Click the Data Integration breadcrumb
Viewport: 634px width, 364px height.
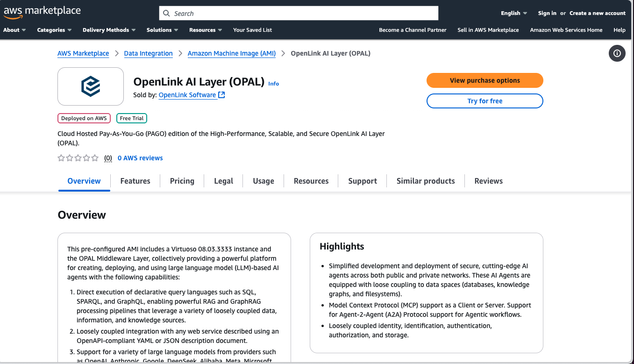click(x=148, y=53)
